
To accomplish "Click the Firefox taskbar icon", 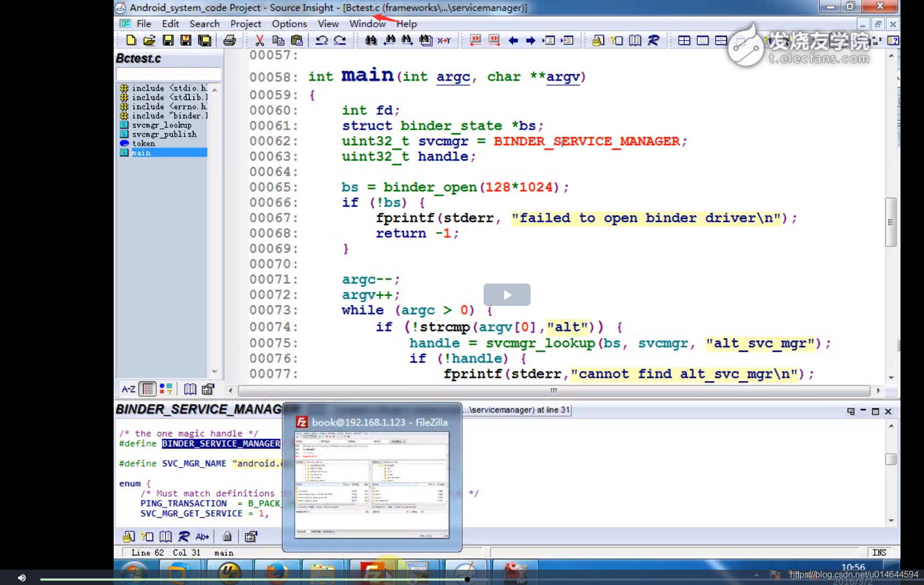I will pyautogui.click(x=276, y=572).
